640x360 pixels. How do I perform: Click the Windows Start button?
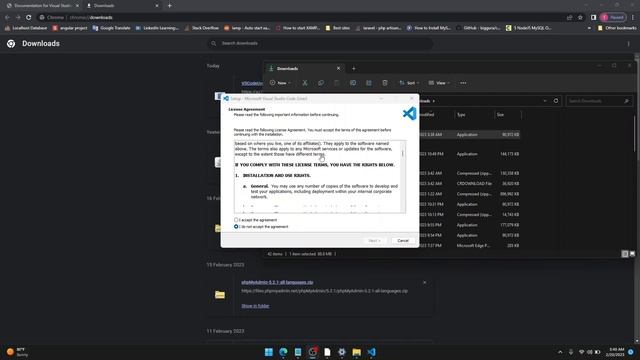(269, 352)
